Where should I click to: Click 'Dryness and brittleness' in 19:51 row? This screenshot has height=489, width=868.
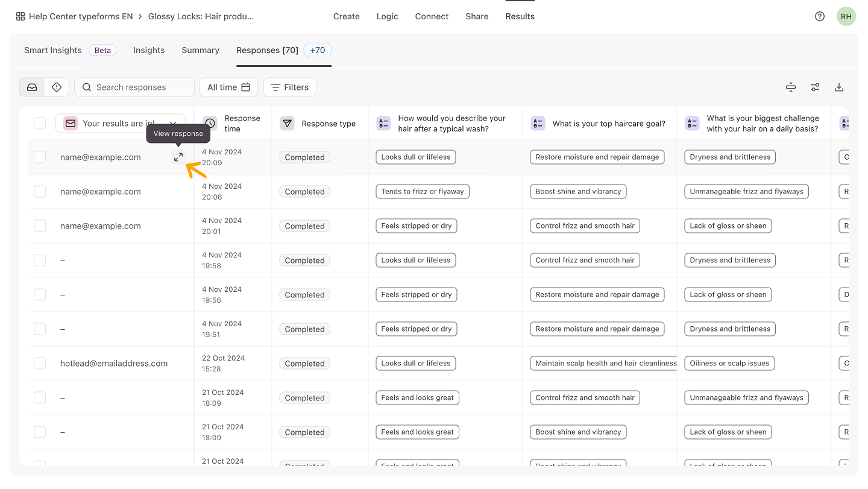point(730,329)
